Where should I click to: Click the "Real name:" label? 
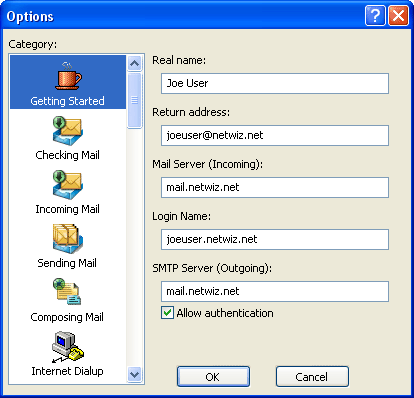(x=179, y=60)
